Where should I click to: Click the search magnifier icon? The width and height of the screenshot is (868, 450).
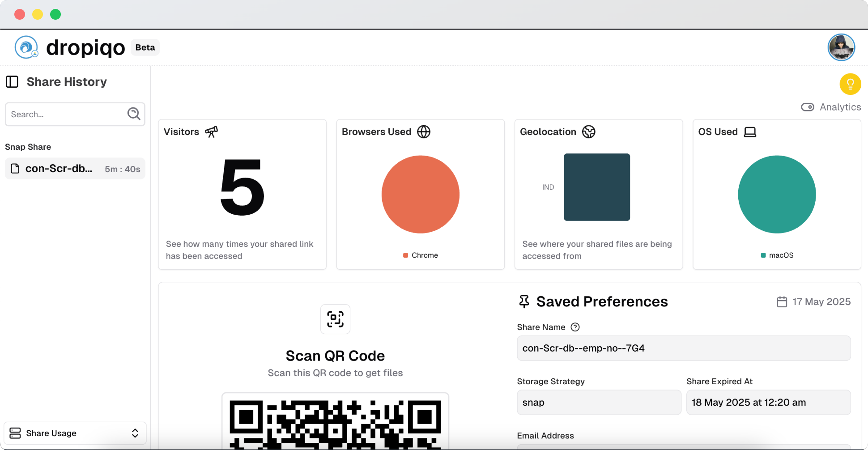(134, 114)
